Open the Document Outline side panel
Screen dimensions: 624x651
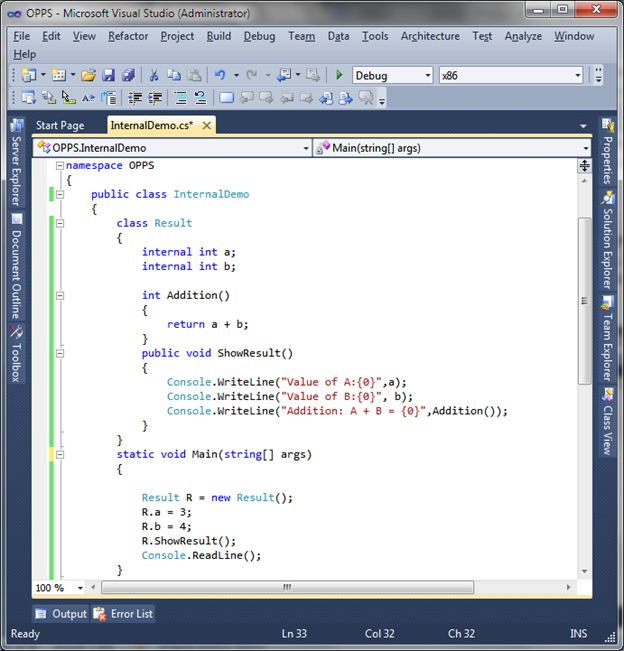click(x=16, y=267)
